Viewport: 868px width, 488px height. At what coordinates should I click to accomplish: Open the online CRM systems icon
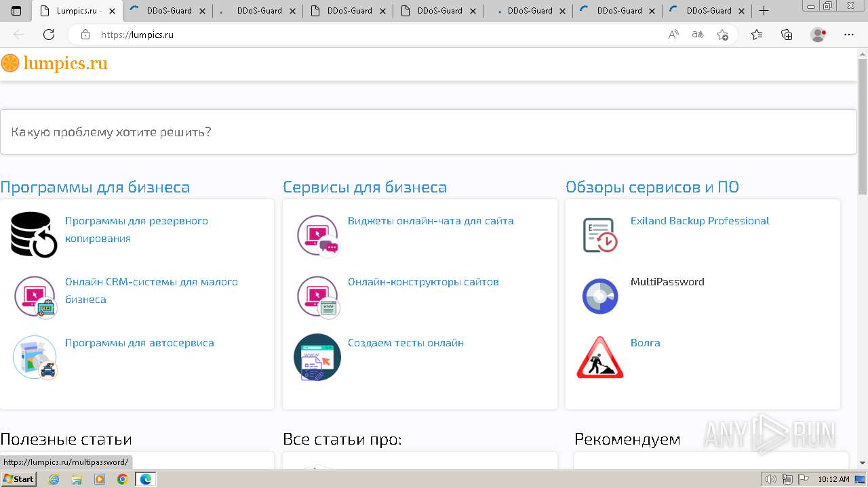pyautogui.click(x=35, y=296)
